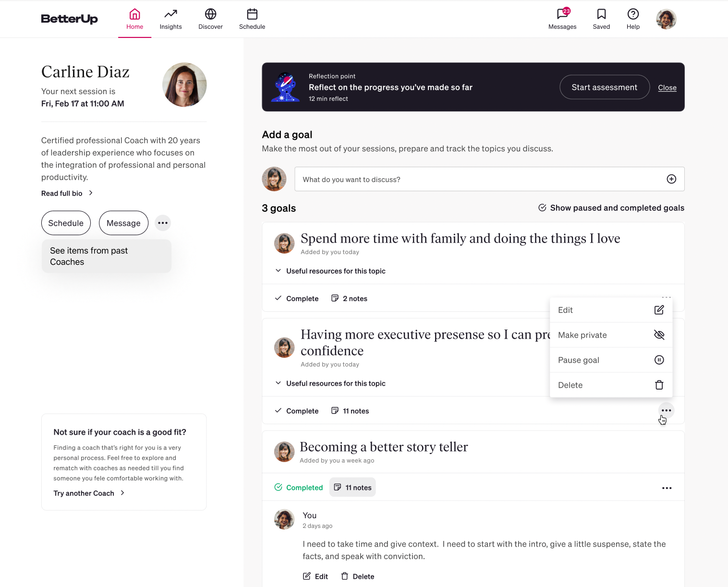Open the Saved bookmark icon
728x587 pixels.
601,19
